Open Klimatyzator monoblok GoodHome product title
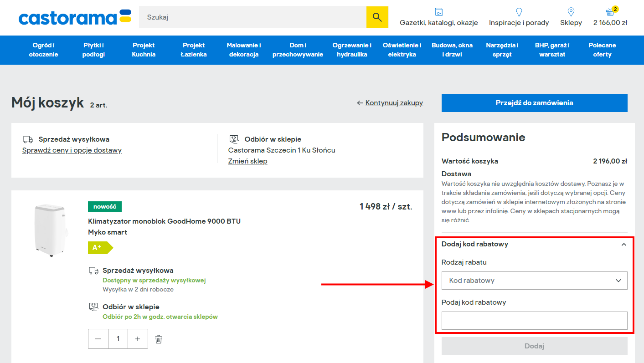 click(x=164, y=227)
